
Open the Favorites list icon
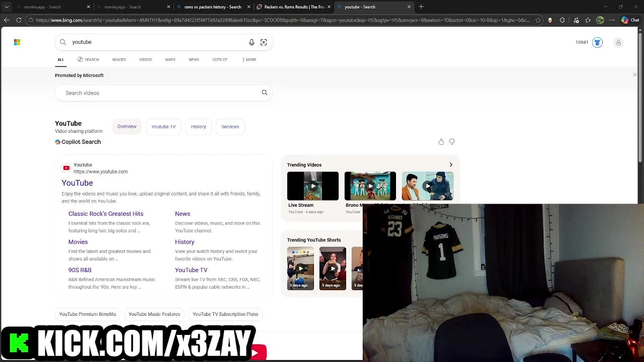coord(588,20)
